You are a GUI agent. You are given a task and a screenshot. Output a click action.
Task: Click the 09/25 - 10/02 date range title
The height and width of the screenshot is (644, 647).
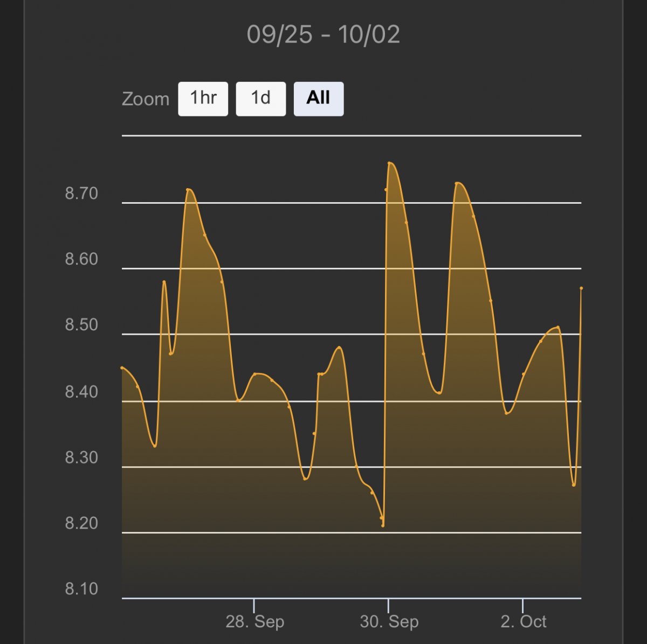[x=323, y=34]
